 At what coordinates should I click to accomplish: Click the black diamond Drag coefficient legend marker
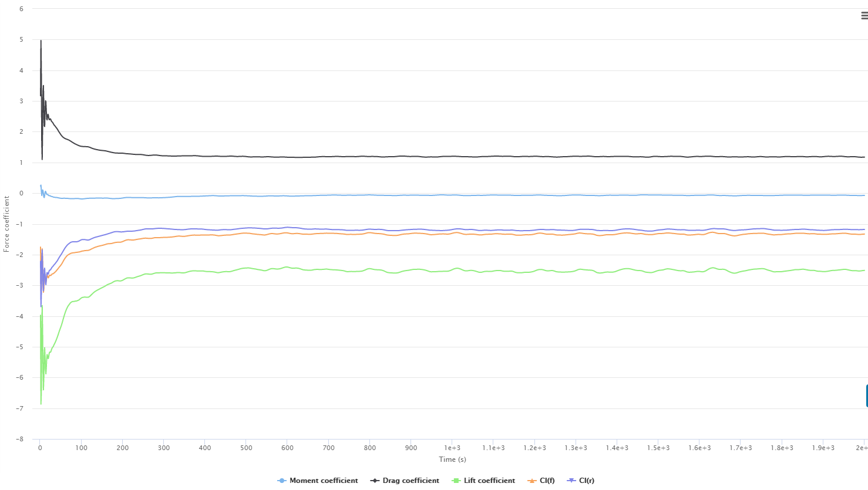(375, 481)
